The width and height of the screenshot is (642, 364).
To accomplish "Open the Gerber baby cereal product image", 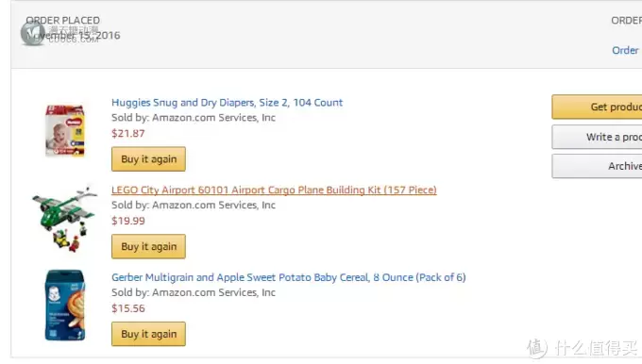I will (65, 306).
